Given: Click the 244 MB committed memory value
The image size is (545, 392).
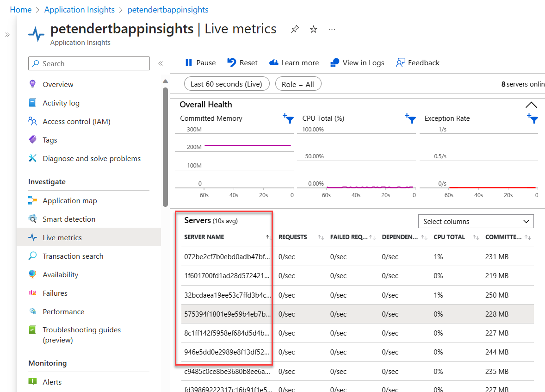Looking at the screenshot, I should pos(497,352).
